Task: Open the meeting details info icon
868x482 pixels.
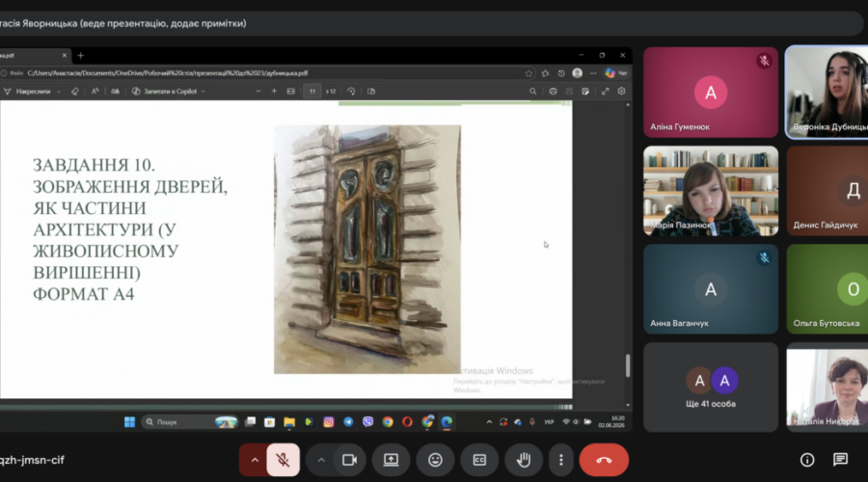Action: click(x=807, y=460)
